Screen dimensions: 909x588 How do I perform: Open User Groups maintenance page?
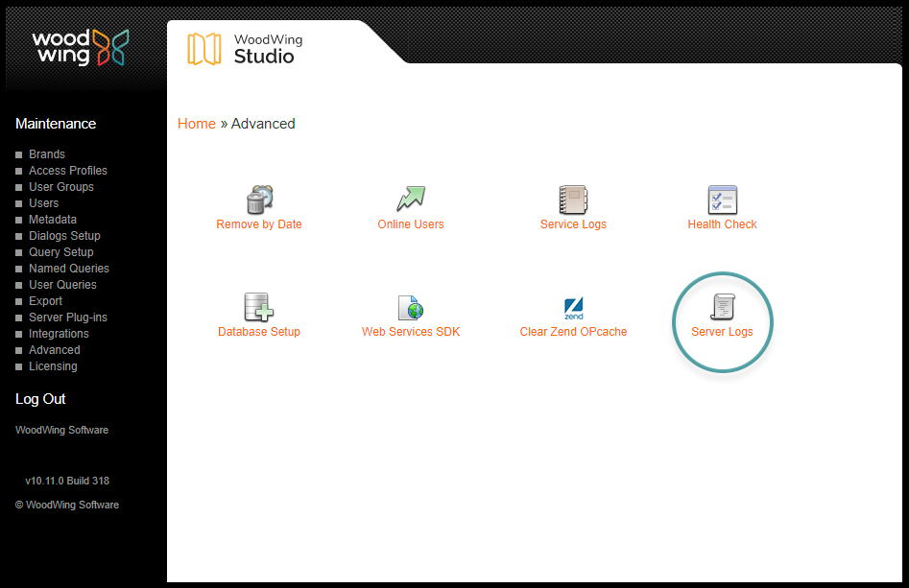click(x=61, y=187)
